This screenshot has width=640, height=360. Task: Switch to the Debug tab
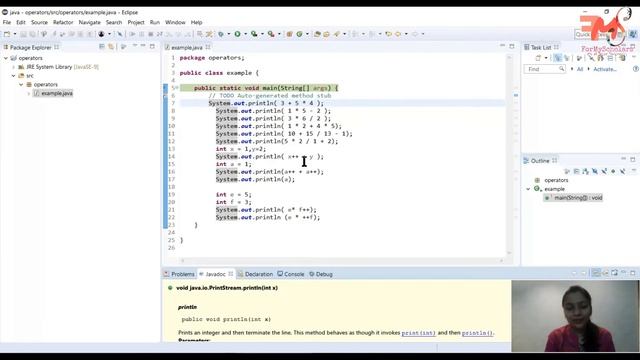[x=321, y=274]
